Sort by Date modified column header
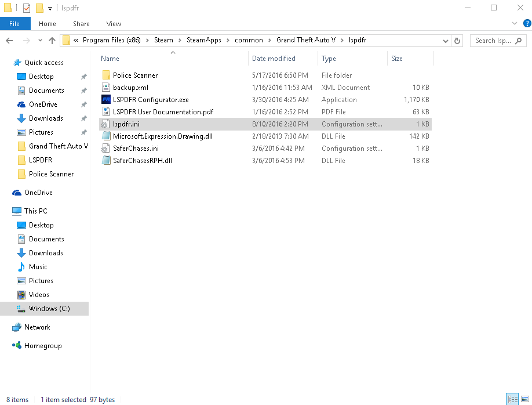Viewport: 532px width, 405px height. tap(283, 59)
